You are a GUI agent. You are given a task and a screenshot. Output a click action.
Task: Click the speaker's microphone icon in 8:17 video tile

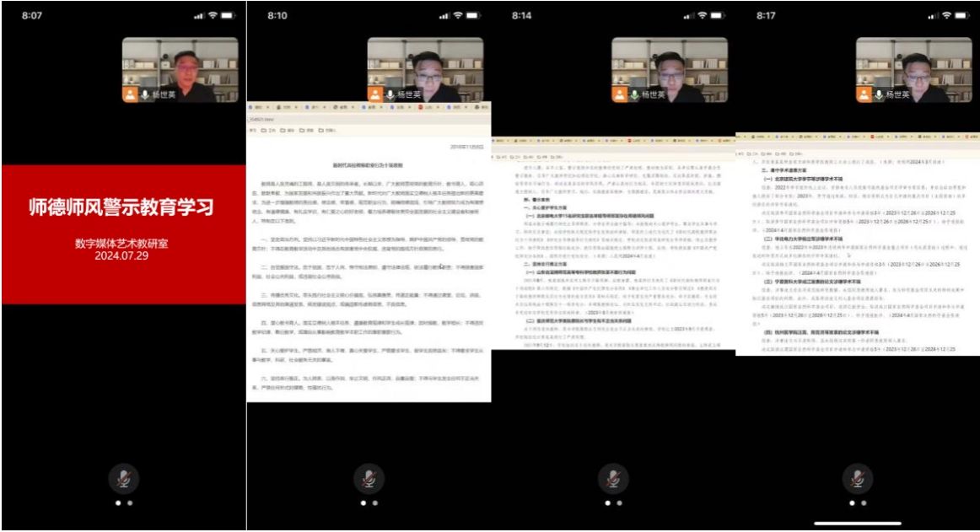pyautogui.click(x=880, y=94)
